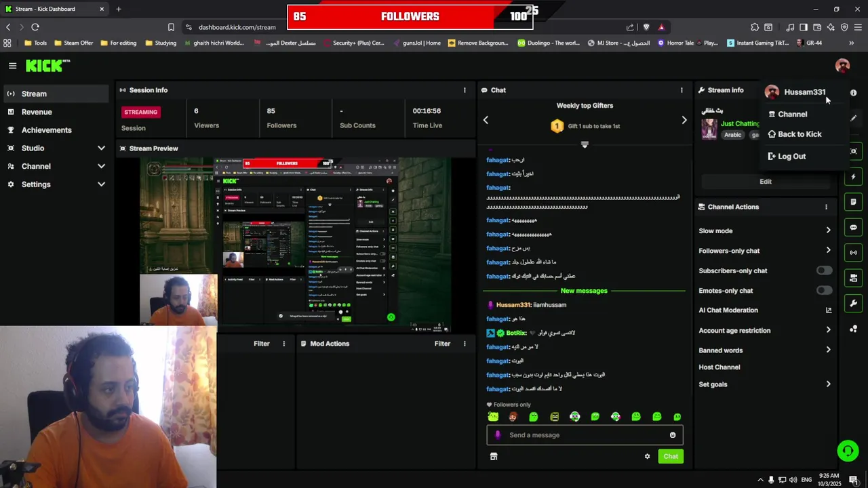Click Host Channel action
This screenshot has width=868, height=488.
(x=719, y=367)
